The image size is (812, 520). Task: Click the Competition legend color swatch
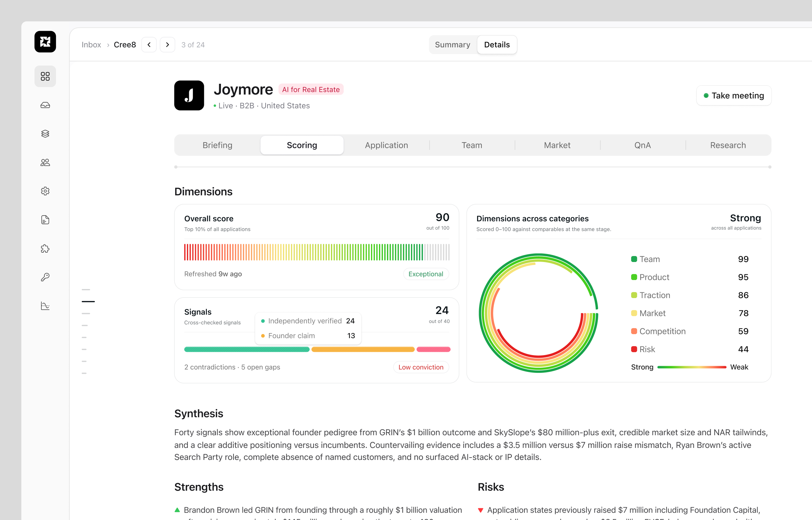[634, 331]
